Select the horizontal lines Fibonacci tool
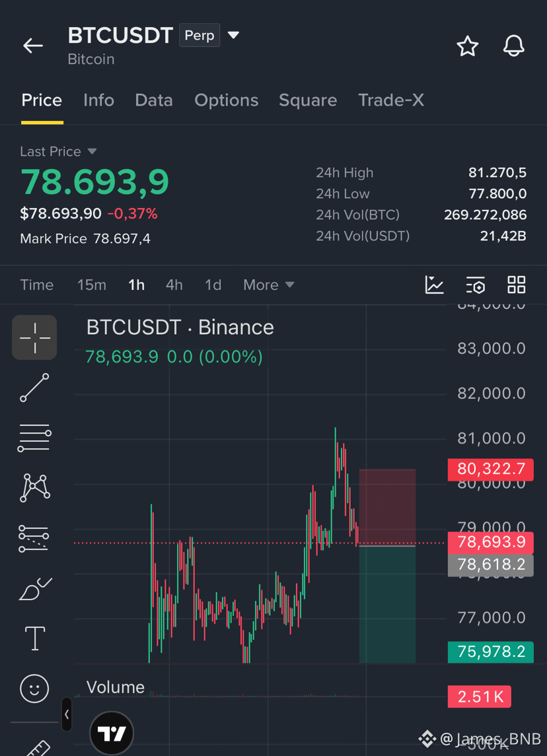The image size is (547, 756). point(34,438)
